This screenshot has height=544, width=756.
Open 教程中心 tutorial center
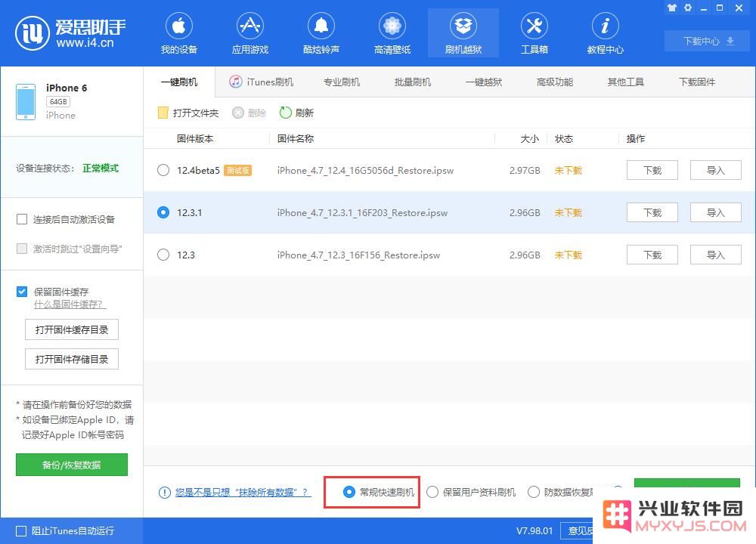605,33
